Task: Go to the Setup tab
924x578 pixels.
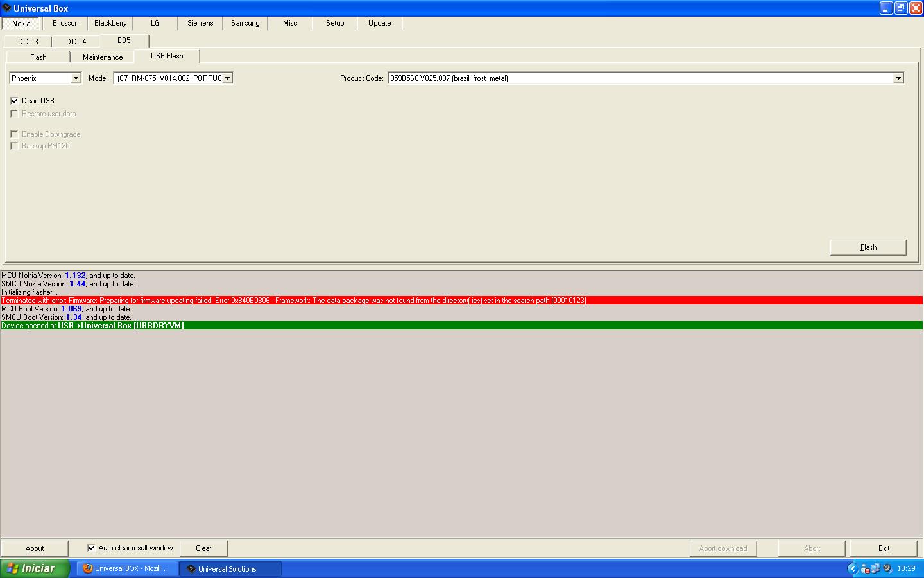Action: tap(335, 23)
